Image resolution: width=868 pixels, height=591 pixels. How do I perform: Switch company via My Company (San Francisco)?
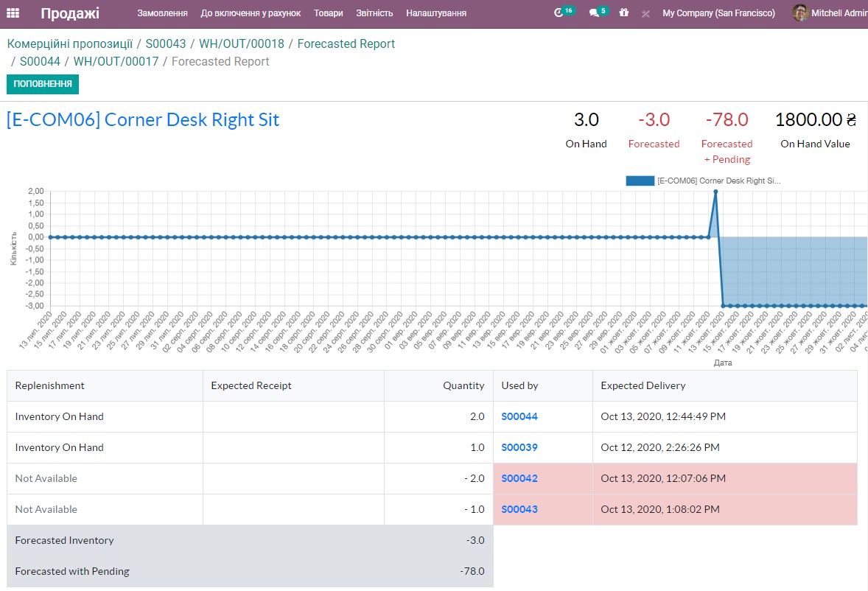(718, 13)
